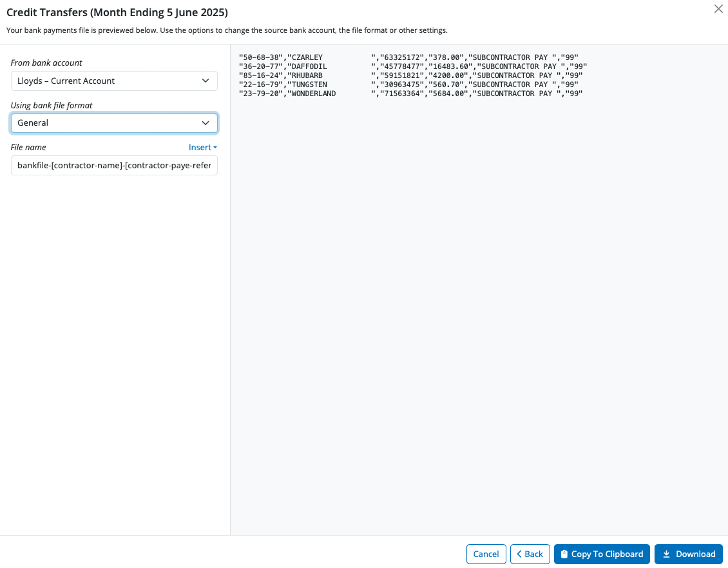Viewport: 728px width, 568px height.
Task: Open the From bank account dropdown
Action: (x=113, y=81)
